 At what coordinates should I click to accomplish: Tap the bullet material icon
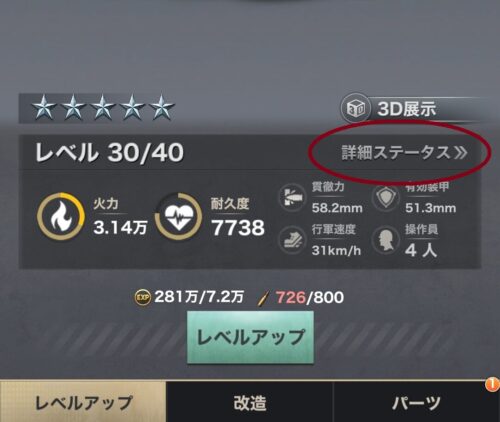point(264,298)
